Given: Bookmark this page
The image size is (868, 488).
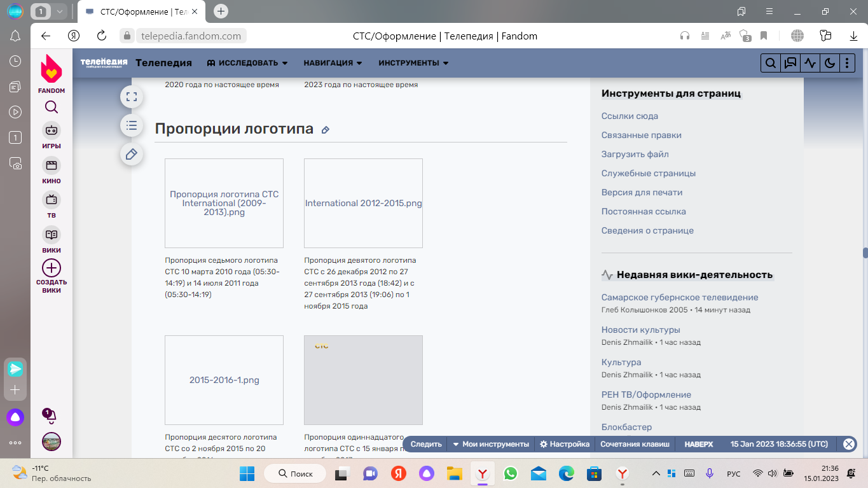Looking at the screenshot, I should (x=764, y=36).
